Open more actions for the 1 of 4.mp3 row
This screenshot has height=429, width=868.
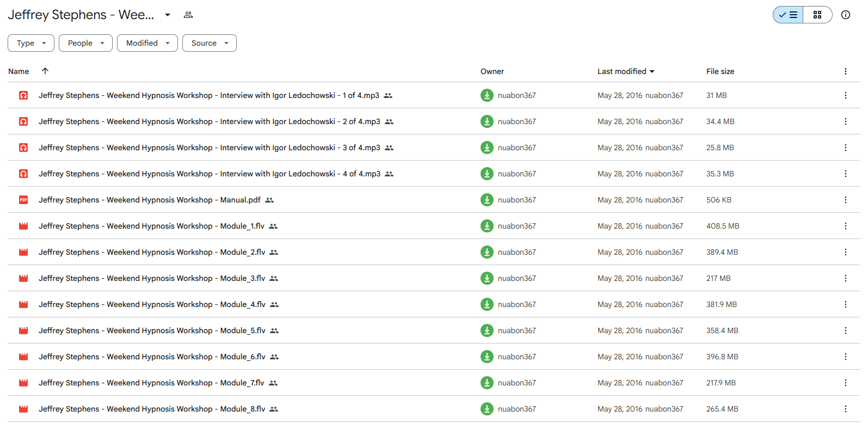coord(846,95)
